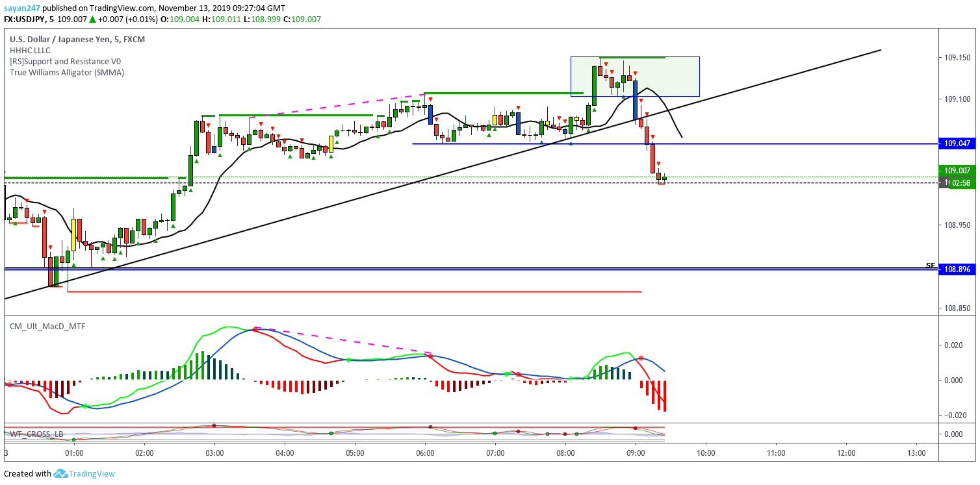This screenshot has width=980, height=485.
Task: Click the blue 109.047 price label
Action: 957,143
